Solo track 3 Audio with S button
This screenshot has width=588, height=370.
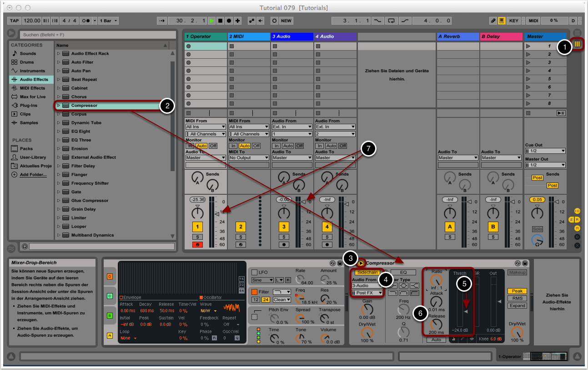tap(284, 237)
